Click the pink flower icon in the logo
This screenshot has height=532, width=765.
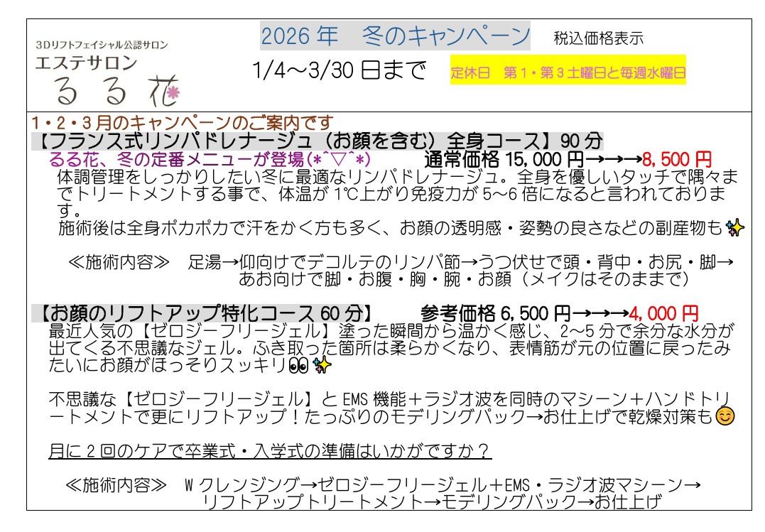tap(173, 92)
